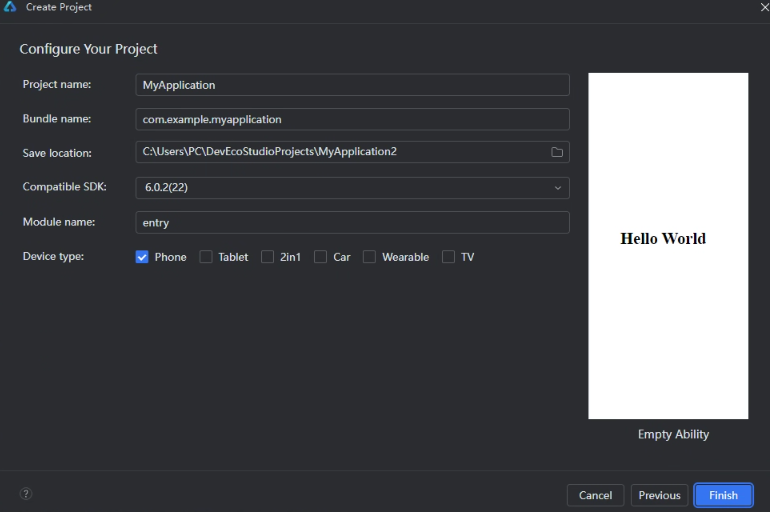This screenshot has width=770, height=512.
Task: Click the Project name input field
Action: pyautogui.click(x=352, y=85)
